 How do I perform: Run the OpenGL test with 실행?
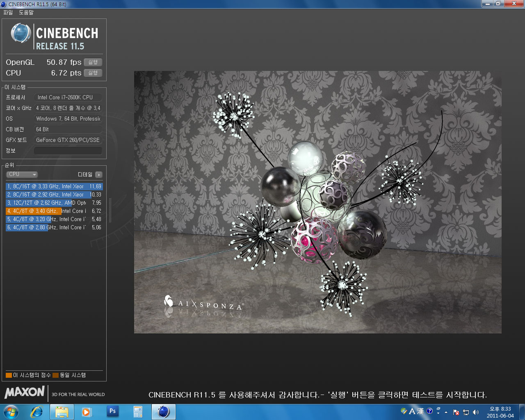point(93,62)
